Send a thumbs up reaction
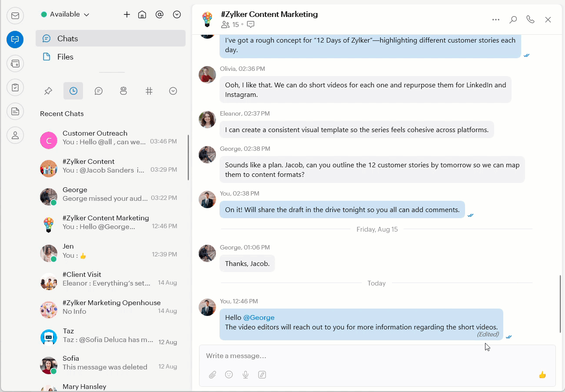The height and width of the screenshot is (392, 565). [542, 375]
